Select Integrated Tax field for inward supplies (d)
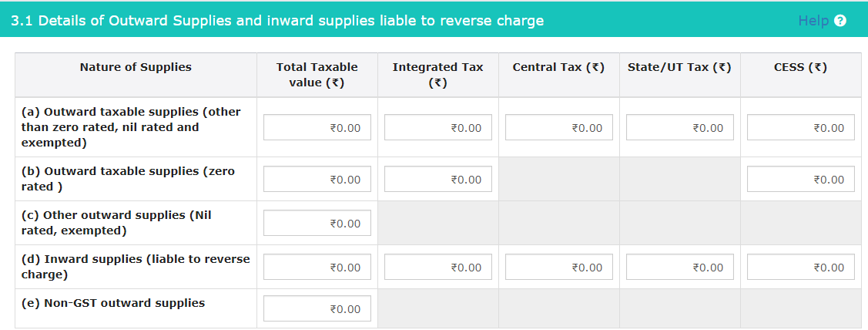The height and width of the screenshot is (330, 868). point(438,267)
